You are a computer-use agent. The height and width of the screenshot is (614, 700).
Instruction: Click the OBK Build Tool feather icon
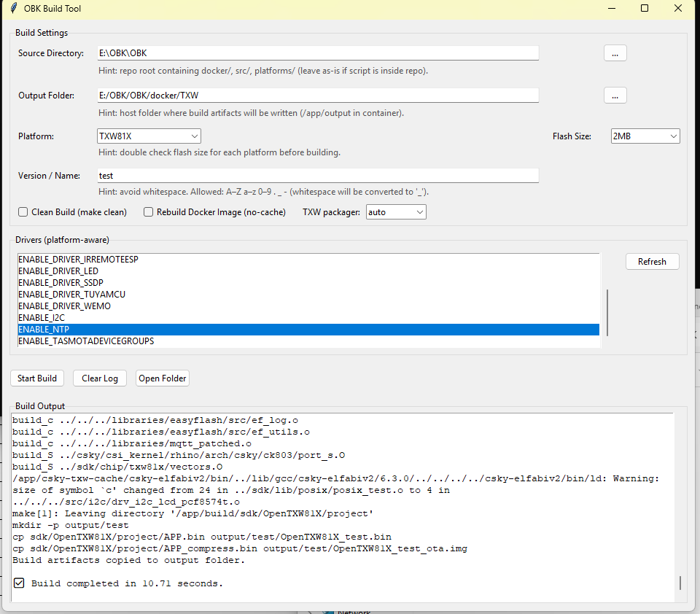pyautogui.click(x=13, y=9)
